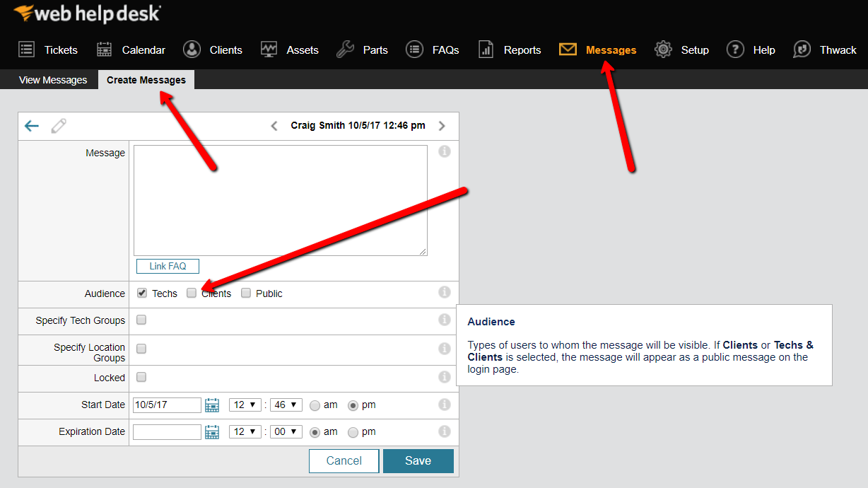
Task: Open the Expiration Date hour dropdown
Action: click(x=245, y=432)
